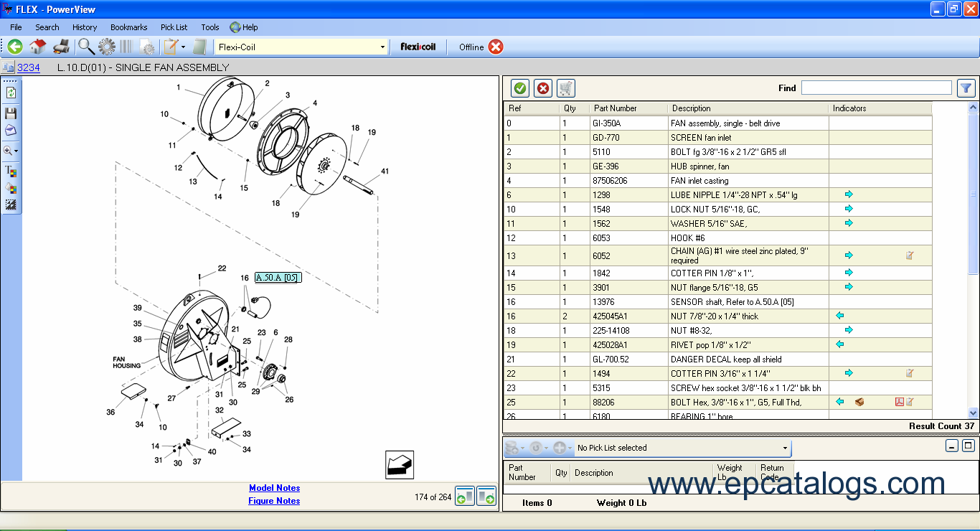Viewport: 980px width, 531px height.
Task: Click the crop selection icon in side toolbar
Action: [x=11, y=205]
